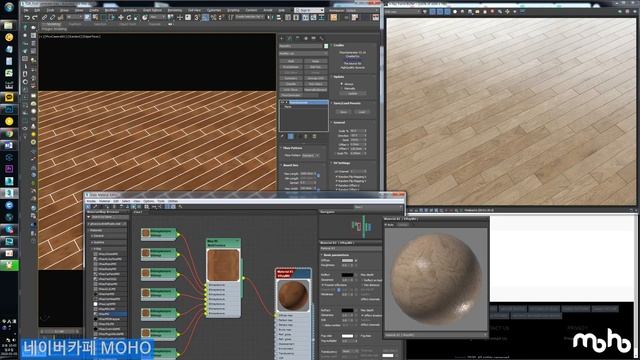Toggle Fresnel reflections checkbox in material parameters

(322, 285)
